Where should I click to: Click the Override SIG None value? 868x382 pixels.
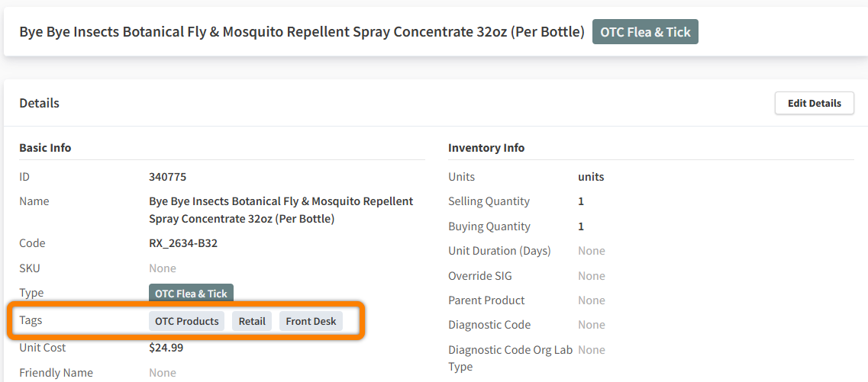tap(592, 276)
